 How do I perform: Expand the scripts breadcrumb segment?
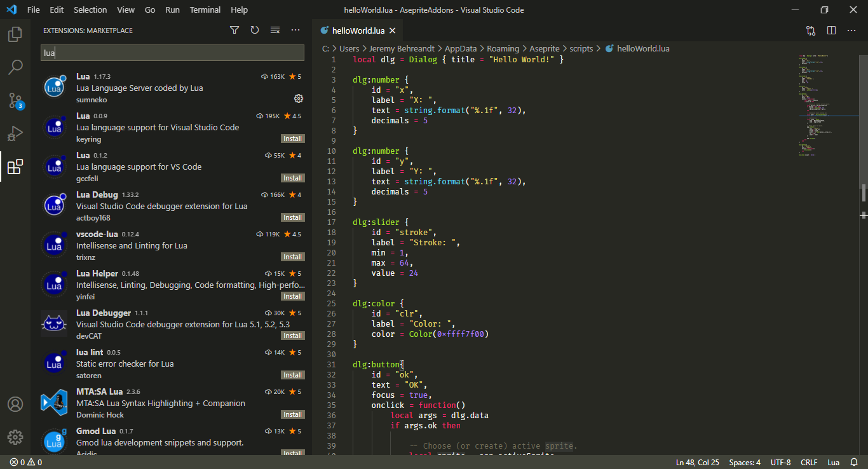click(581, 48)
